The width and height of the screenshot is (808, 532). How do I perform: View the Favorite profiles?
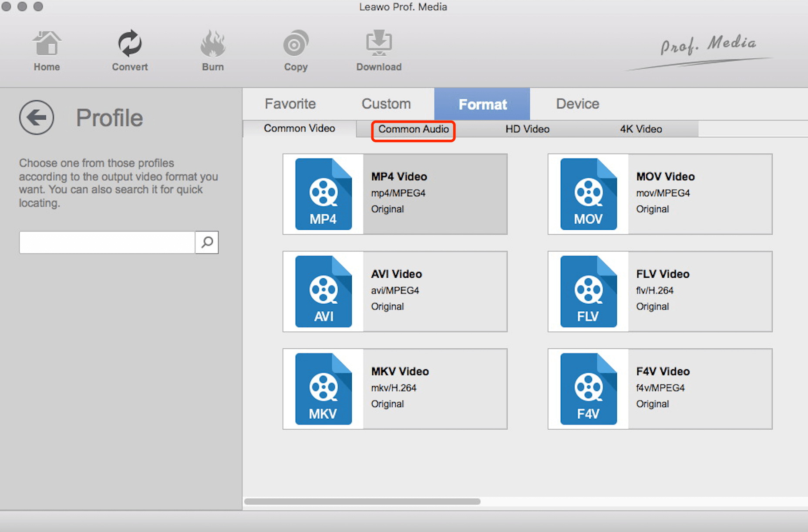coord(290,104)
